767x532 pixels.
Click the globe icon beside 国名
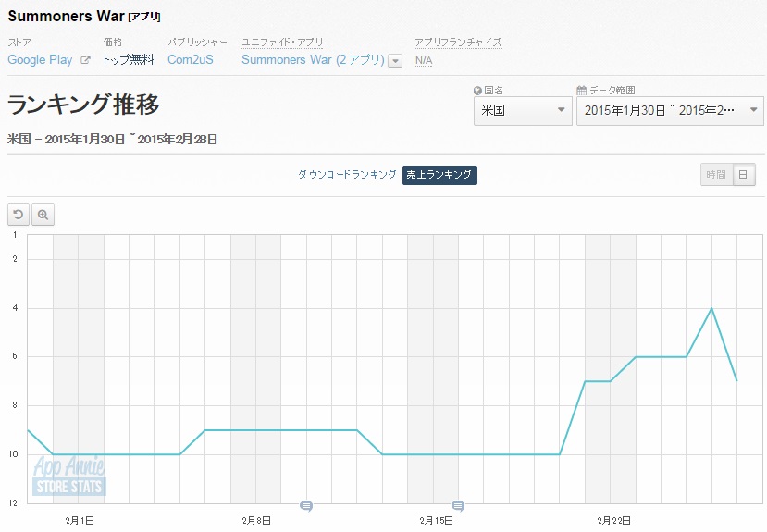click(x=478, y=91)
